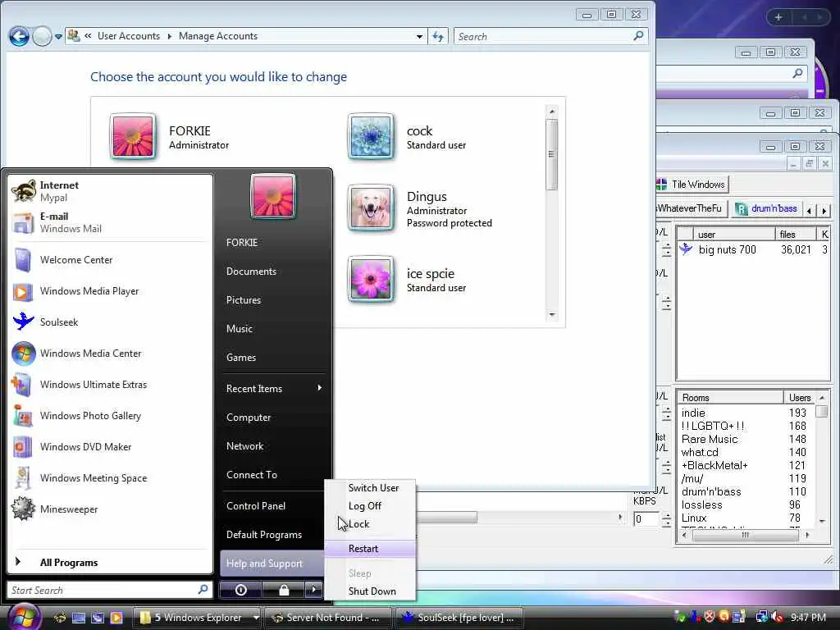Expand All Programs list
840x630 pixels.
pyautogui.click(x=110, y=562)
